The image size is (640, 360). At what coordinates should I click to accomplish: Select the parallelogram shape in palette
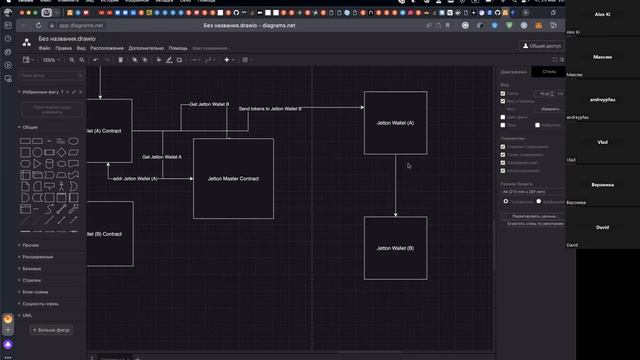pyautogui.click(x=73, y=152)
